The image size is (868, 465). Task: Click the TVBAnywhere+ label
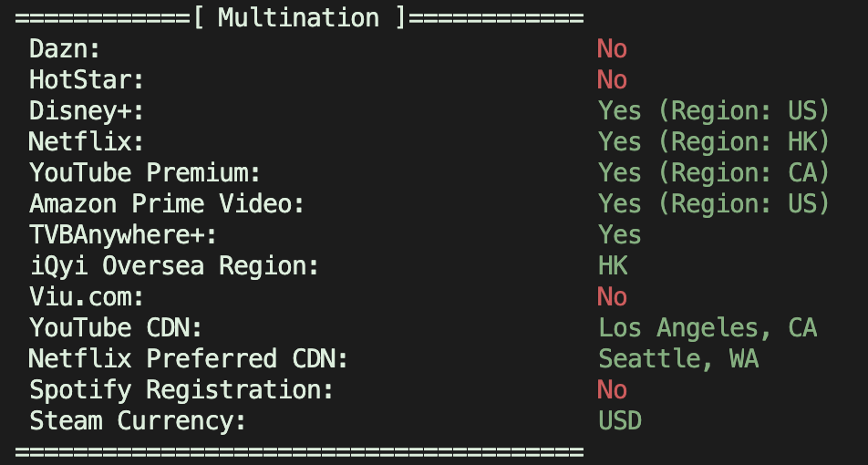click(x=123, y=235)
